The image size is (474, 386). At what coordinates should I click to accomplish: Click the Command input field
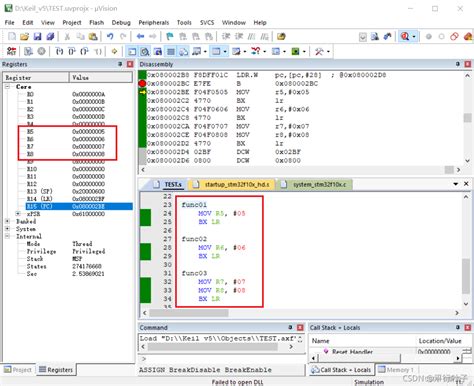pyautogui.click(x=222, y=359)
